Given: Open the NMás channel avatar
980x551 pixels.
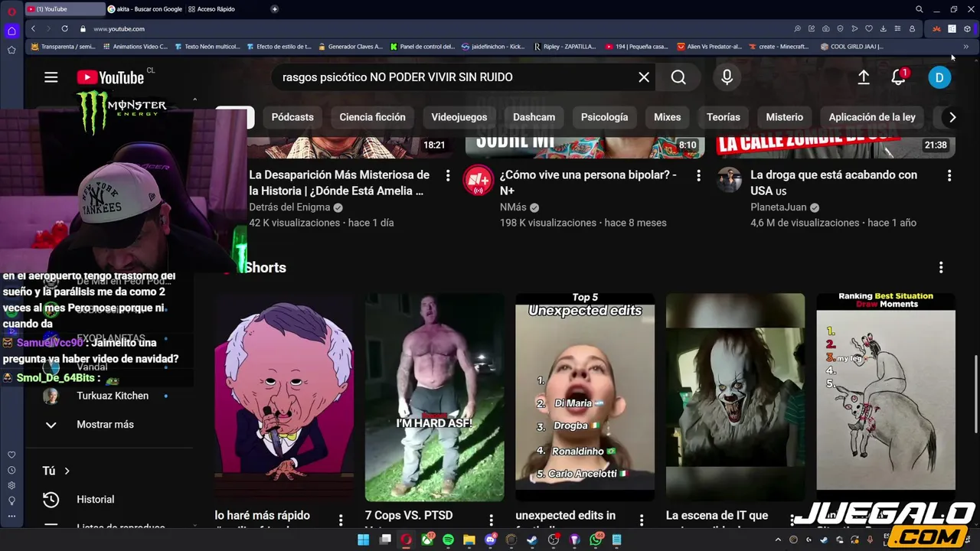Looking at the screenshot, I should tap(479, 181).
